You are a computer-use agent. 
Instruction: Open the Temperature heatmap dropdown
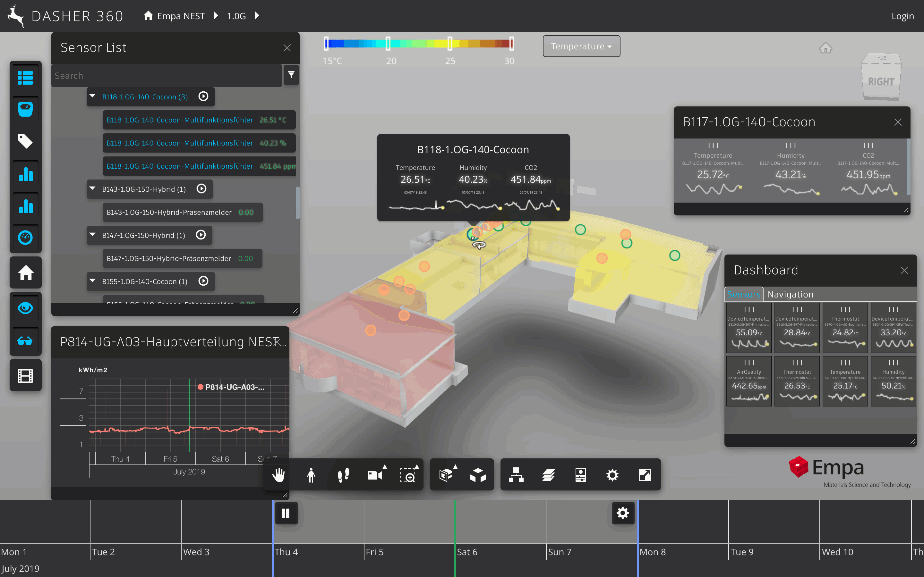pyautogui.click(x=581, y=46)
